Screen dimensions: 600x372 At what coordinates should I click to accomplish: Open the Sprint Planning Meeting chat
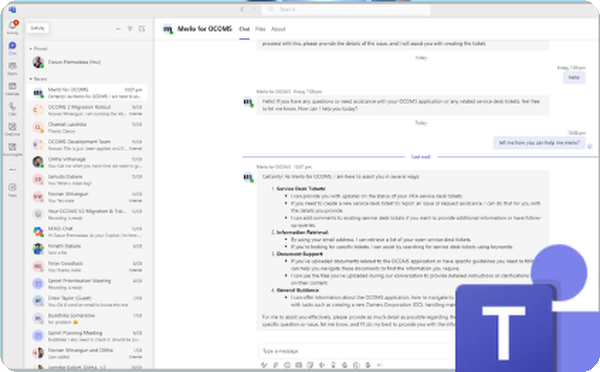tap(87, 336)
